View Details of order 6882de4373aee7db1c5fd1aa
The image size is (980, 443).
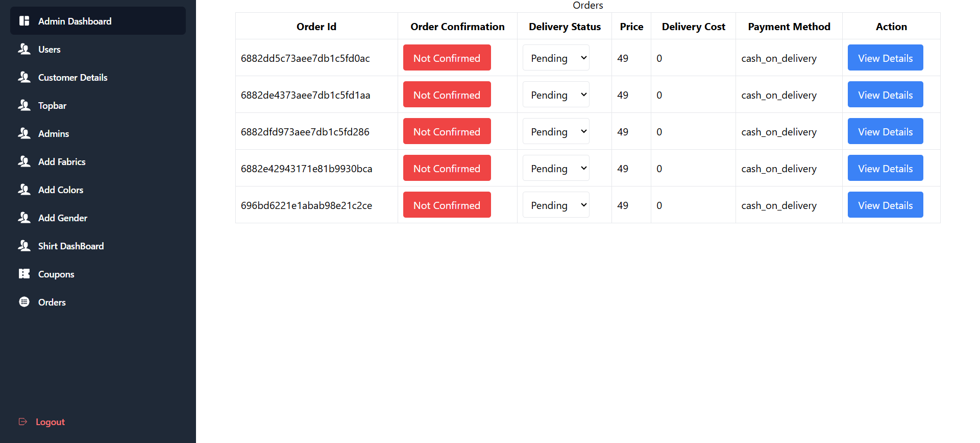(x=885, y=95)
